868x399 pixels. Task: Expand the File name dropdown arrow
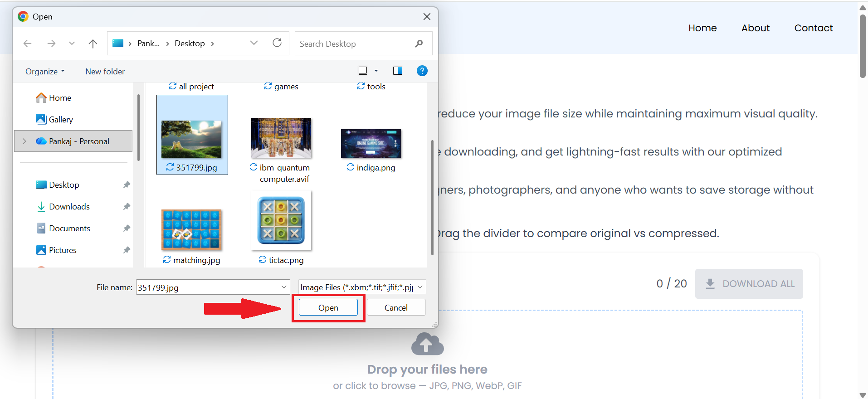(x=284, y=287)
